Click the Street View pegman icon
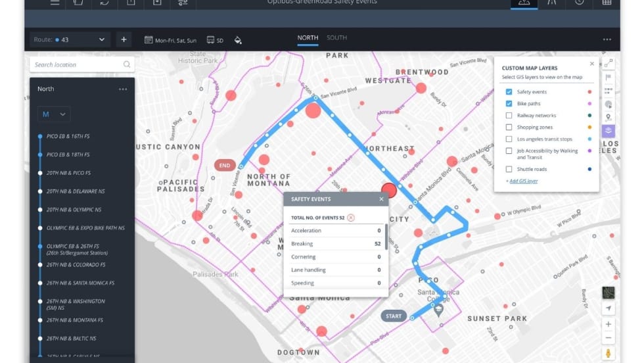The height and width of the screenshot is (363, 644). pos(609,354)
